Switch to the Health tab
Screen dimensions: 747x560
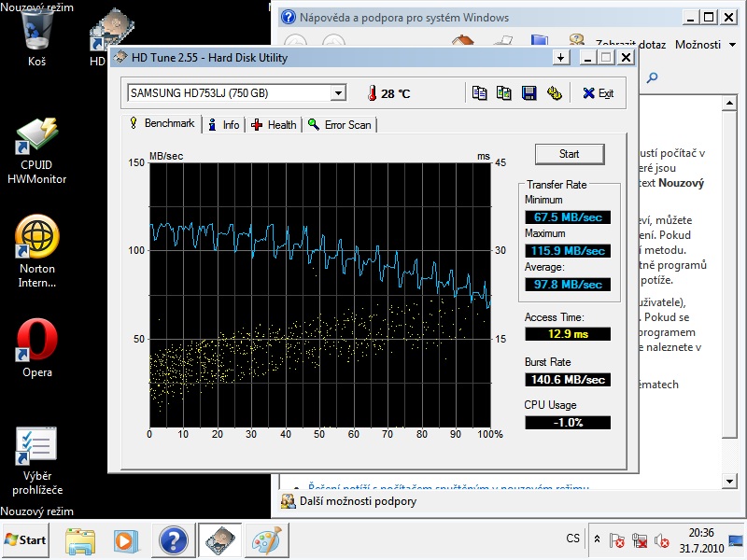click(274, 124)
